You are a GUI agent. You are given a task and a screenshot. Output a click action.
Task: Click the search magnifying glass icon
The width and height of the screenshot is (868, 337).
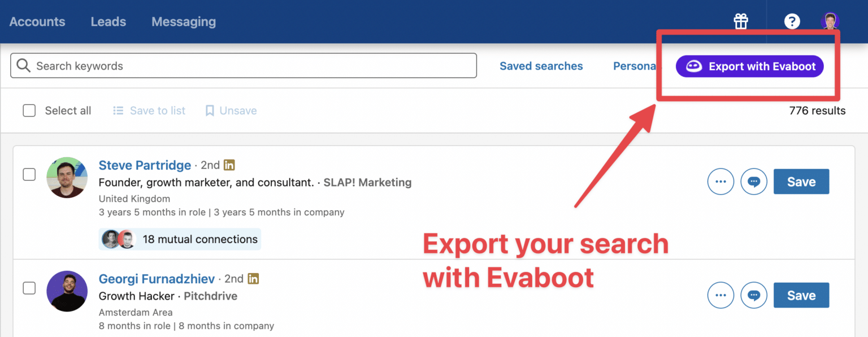pos(23,66)
